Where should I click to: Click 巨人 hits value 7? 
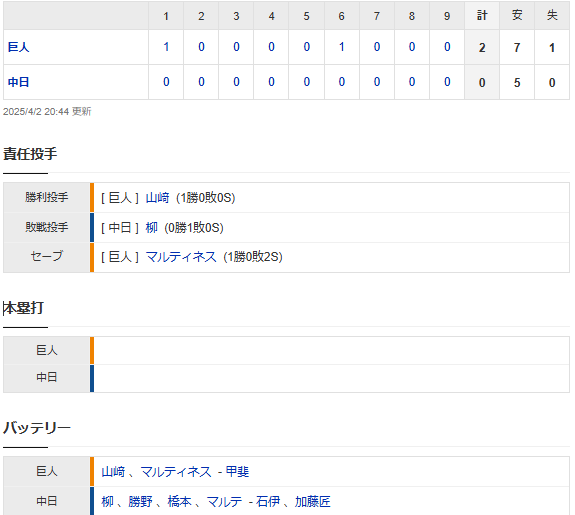click(517, 48)
